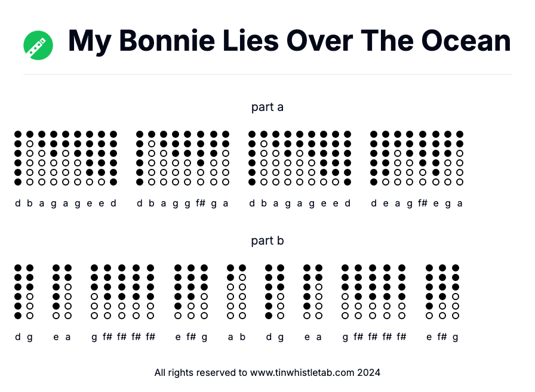The width and height of the screenshot is (535, 392).
Task: Click the leftmost 'd' note label in part b
Action: [18, 337]
